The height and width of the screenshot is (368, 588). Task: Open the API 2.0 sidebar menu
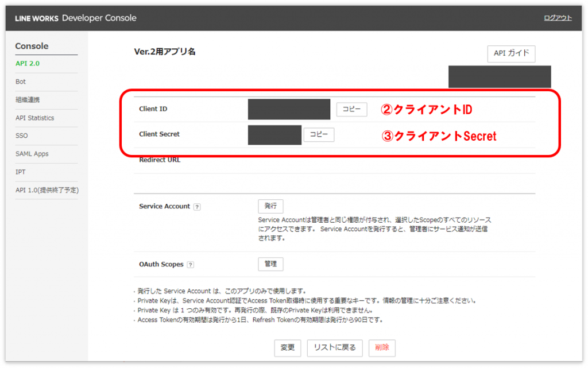tap(28, 63)
